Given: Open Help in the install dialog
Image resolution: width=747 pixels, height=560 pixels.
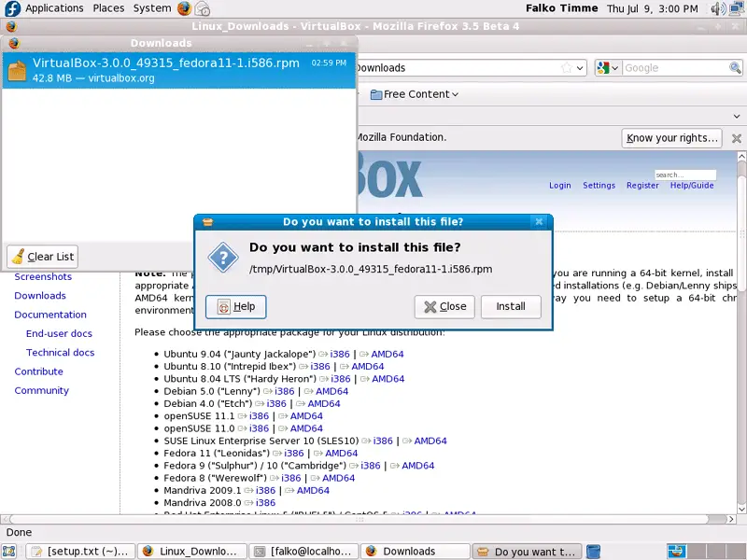Looking at the screenshot, I should click(x=236, y=307).
